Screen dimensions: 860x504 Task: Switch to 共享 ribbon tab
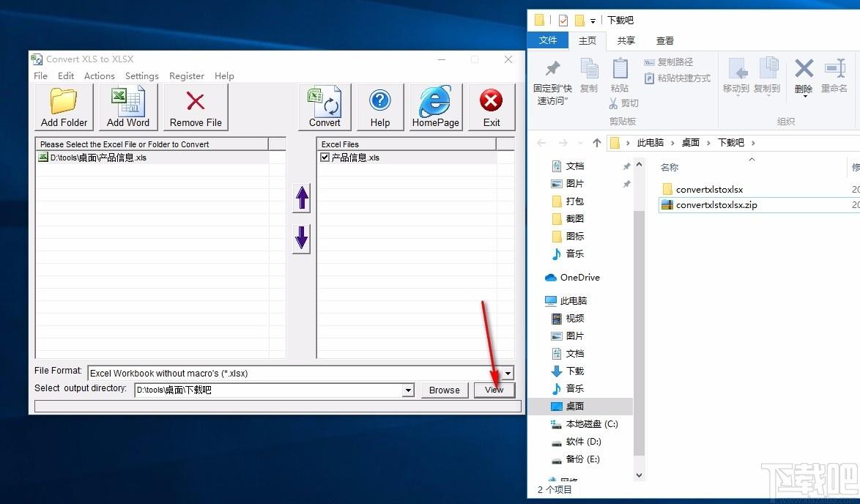pos(626,40)
